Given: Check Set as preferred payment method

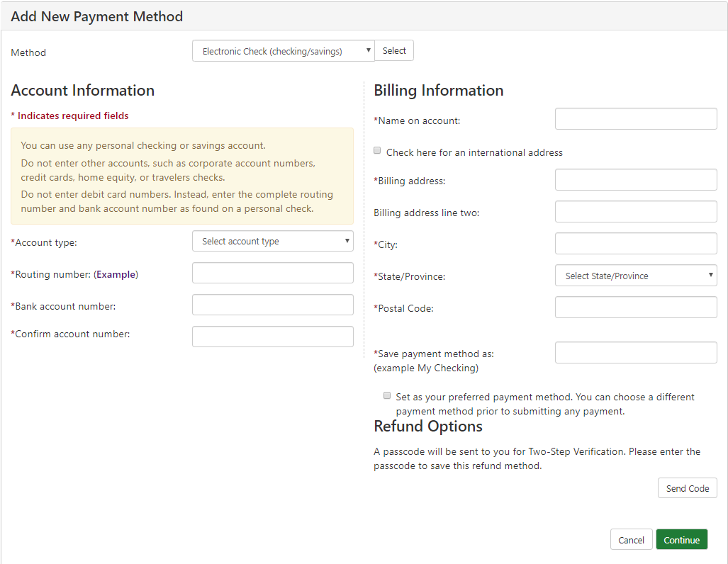Looking at the screenshot, I should pyautogui.click(x=387, y=395).
